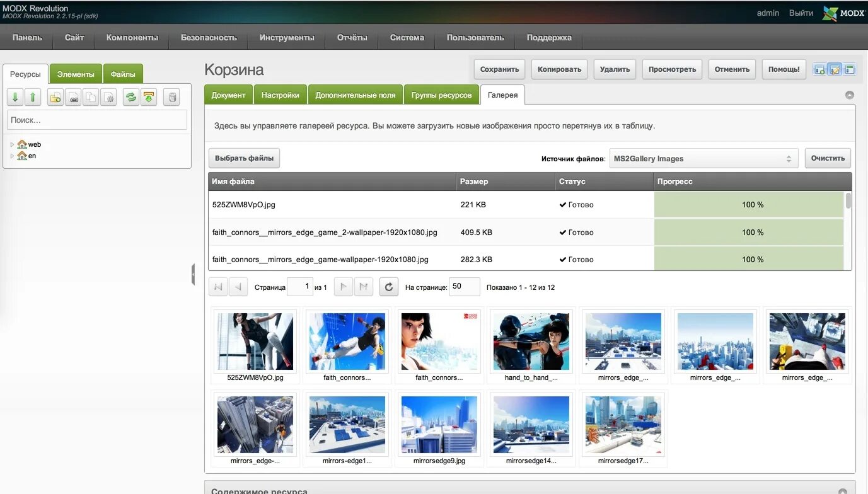
Task: Open the Группы ресурсов tab
Action: pos(441,95)
